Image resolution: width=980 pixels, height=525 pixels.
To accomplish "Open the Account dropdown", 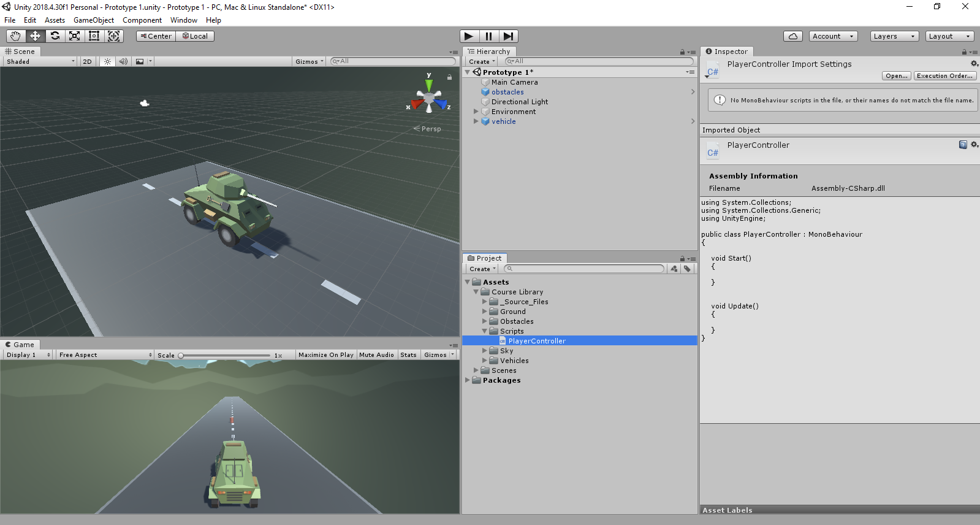I will (x=833, y=36).
